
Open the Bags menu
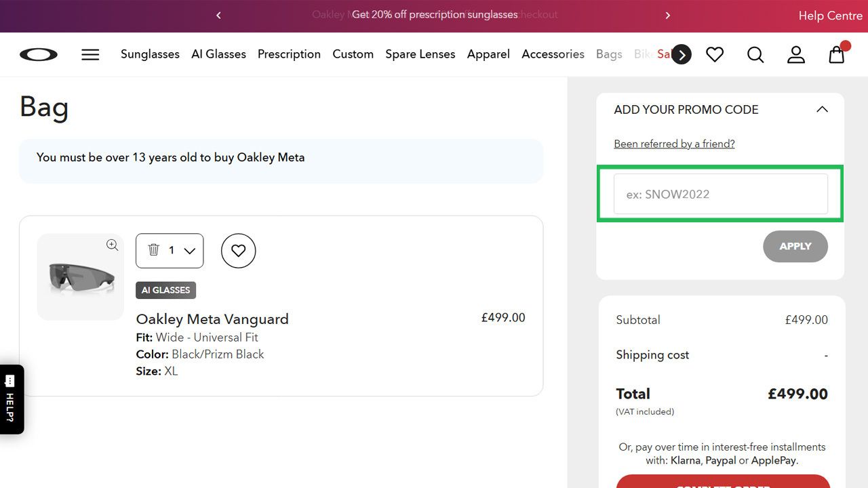(x=609, y=54)
